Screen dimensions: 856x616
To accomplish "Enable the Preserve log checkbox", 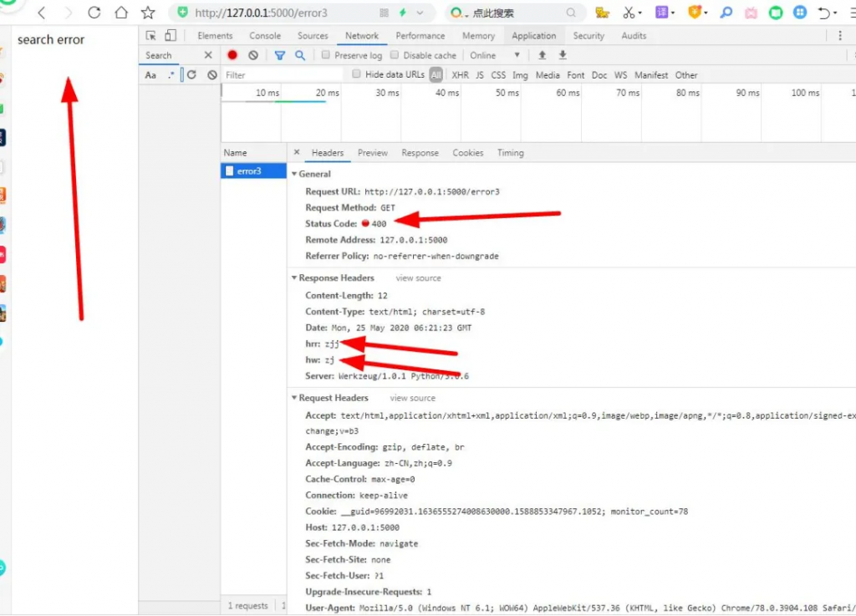I will pyautogui.click(x=326, y=55).
